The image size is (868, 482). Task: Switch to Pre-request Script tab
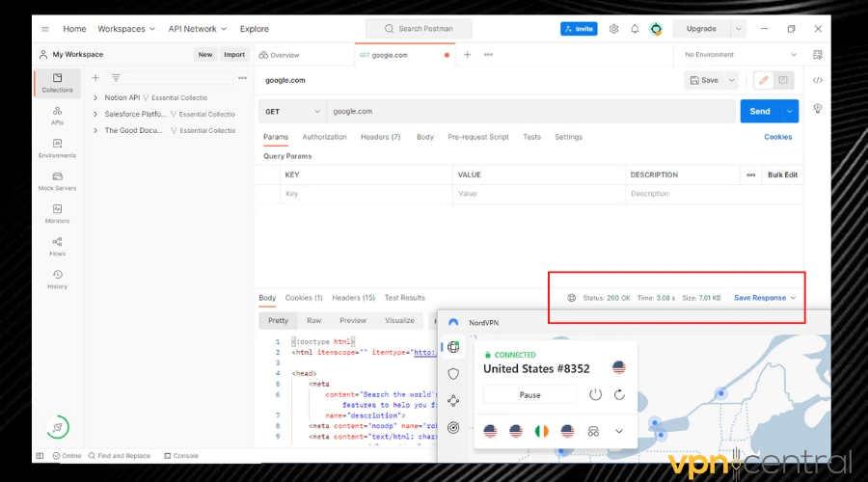(478, 137)
